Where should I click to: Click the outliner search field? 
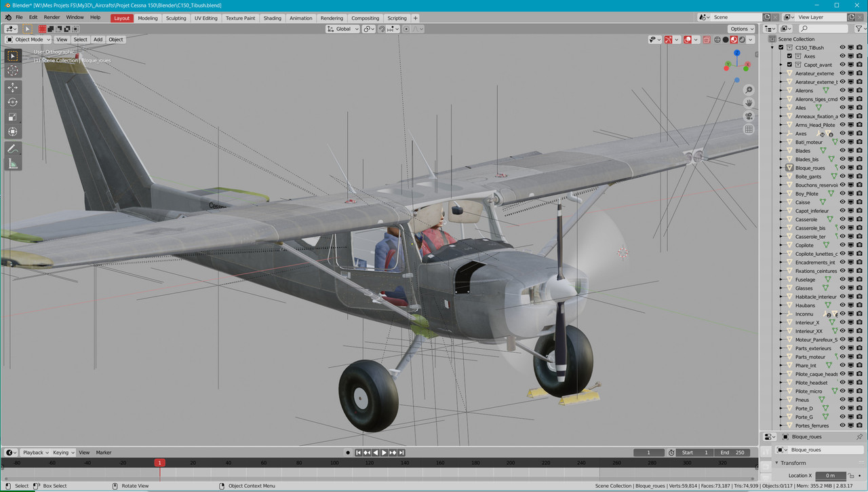[x=823, y=29]
